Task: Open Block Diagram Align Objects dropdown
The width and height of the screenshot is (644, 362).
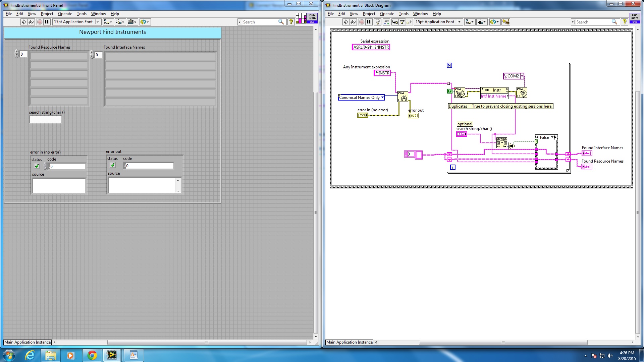Action: (470, 22)
